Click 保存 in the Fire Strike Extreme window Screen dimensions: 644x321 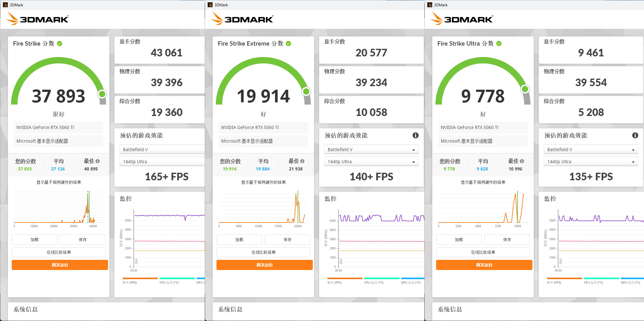tap(287, 240)
